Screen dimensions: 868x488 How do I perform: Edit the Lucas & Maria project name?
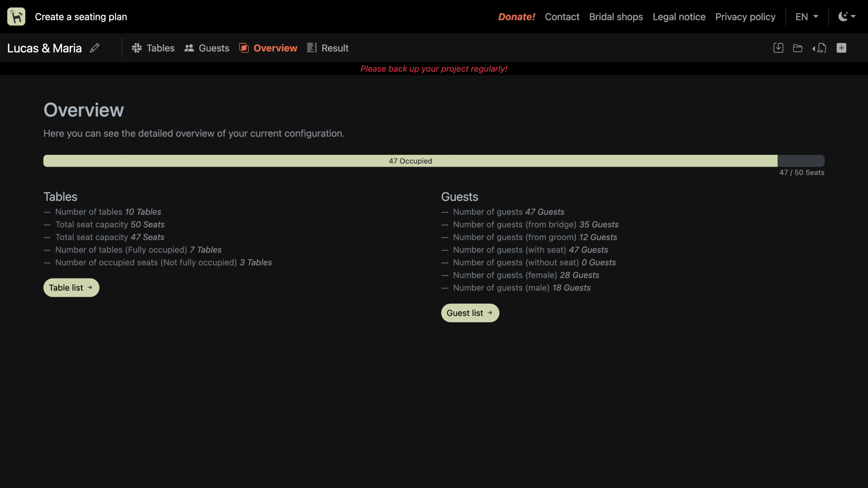click(x=95, y=48)
